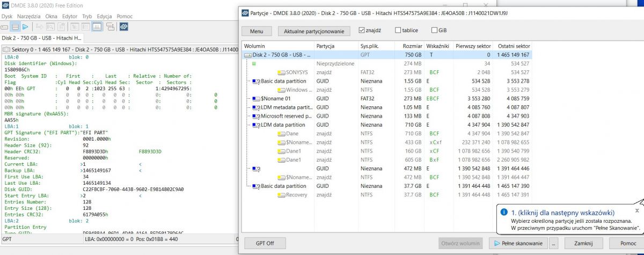
Task: Click the greyed cluster map toolbar icon
Action: (x=39, y=26)
